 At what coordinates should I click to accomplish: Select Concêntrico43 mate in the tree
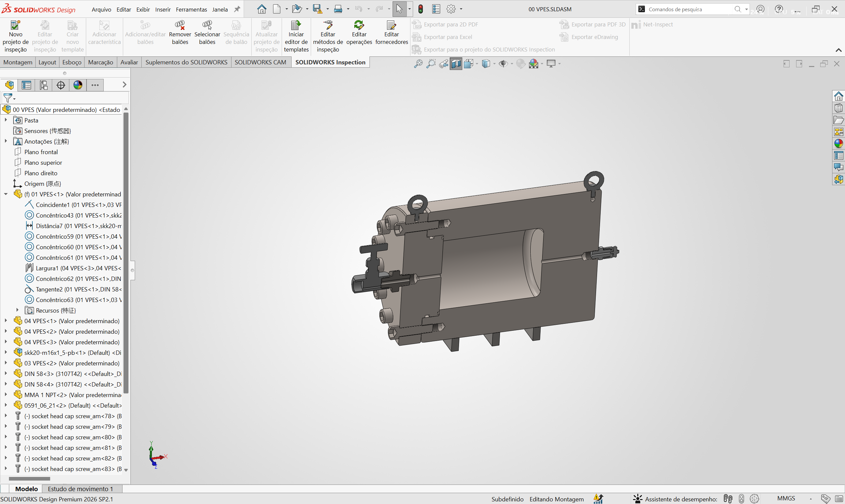tap(73, 215)
